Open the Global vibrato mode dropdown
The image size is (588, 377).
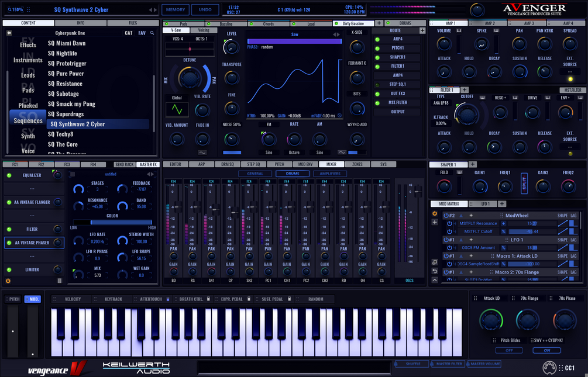177,98
